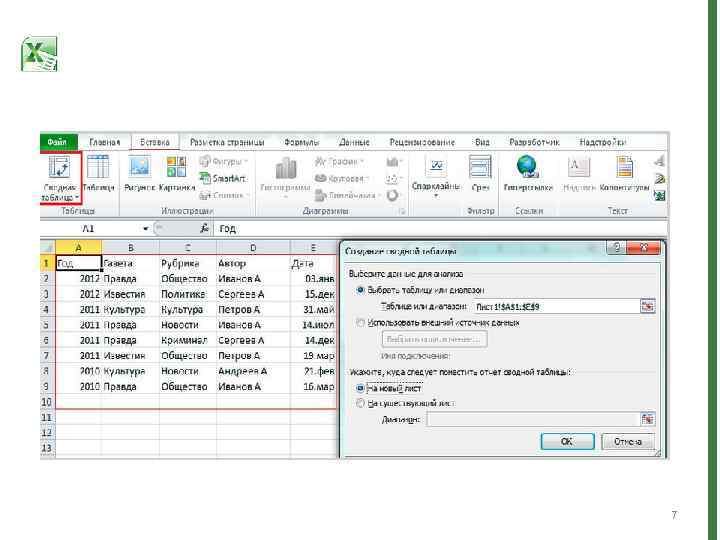This screenshot has width=720, height=540.
Task: Select row 11 header
Action: (47, 417)
